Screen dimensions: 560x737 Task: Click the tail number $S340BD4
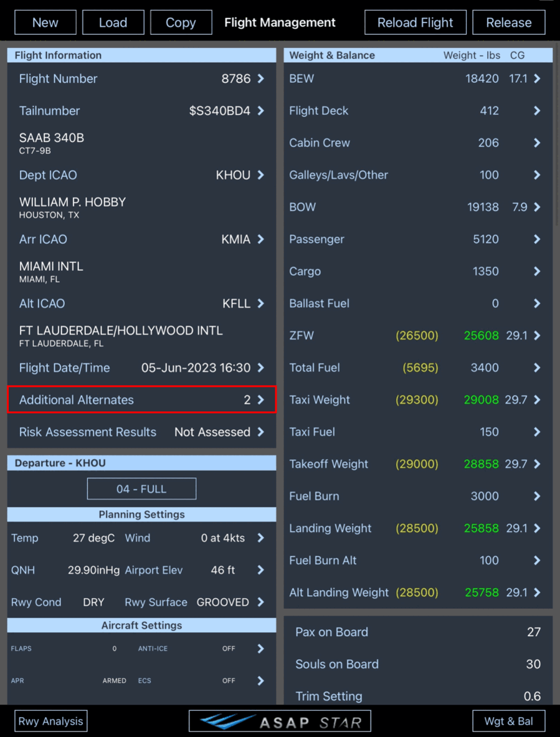coord(219,110)
